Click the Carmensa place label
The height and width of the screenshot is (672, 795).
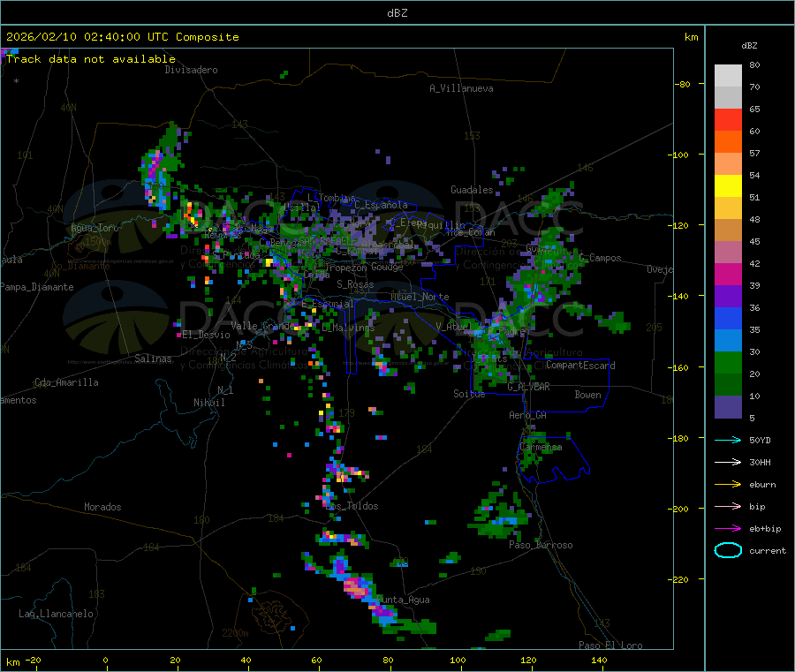tap(541, 447)
